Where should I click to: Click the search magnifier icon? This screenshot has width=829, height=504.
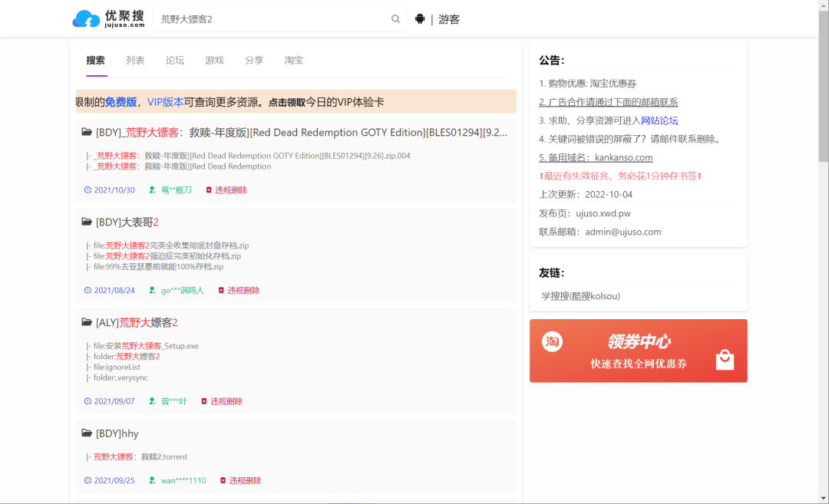click(x=395, y=19)
